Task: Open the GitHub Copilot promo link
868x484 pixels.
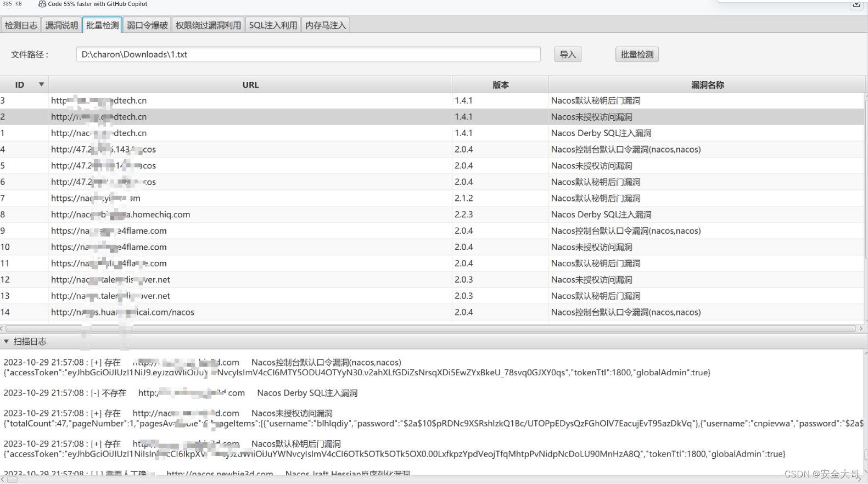Action: point(98,4)
